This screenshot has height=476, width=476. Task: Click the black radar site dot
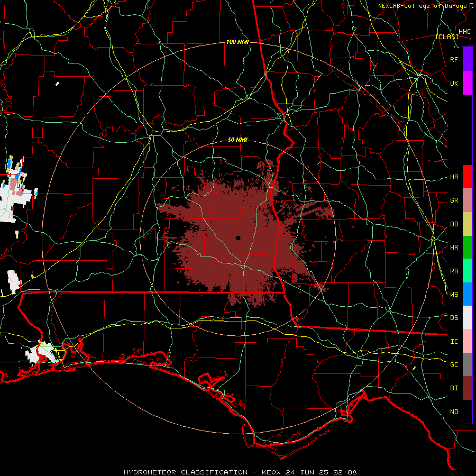pyautogui.click(x=238, y=238)
